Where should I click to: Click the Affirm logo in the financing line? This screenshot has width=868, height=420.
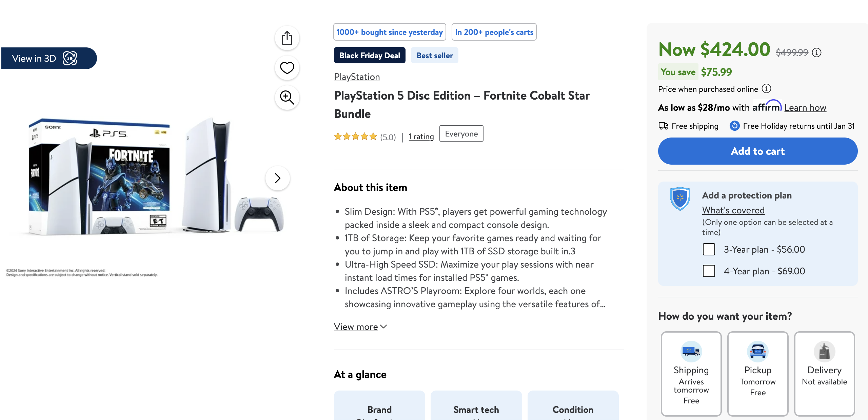tap(767, 107)
